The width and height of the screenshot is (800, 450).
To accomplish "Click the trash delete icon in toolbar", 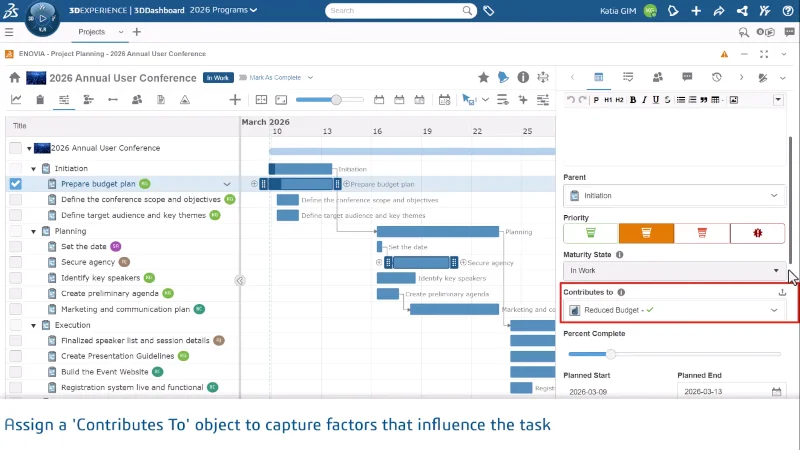I will pyautogui.click(x=40, y=100).
